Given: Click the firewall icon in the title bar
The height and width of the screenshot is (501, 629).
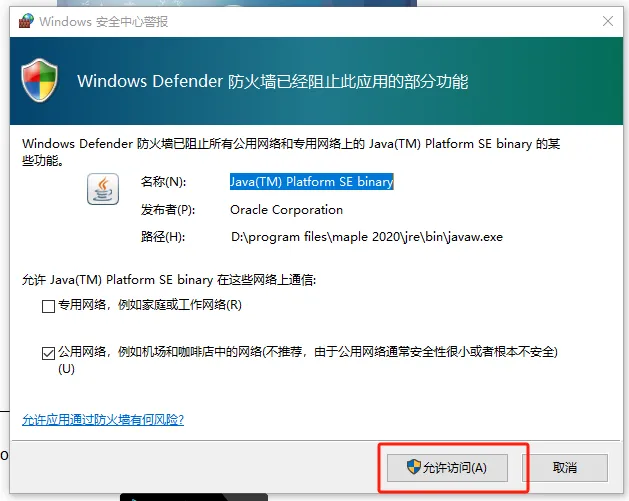Looking at the screenshot, I should (26, 21).
